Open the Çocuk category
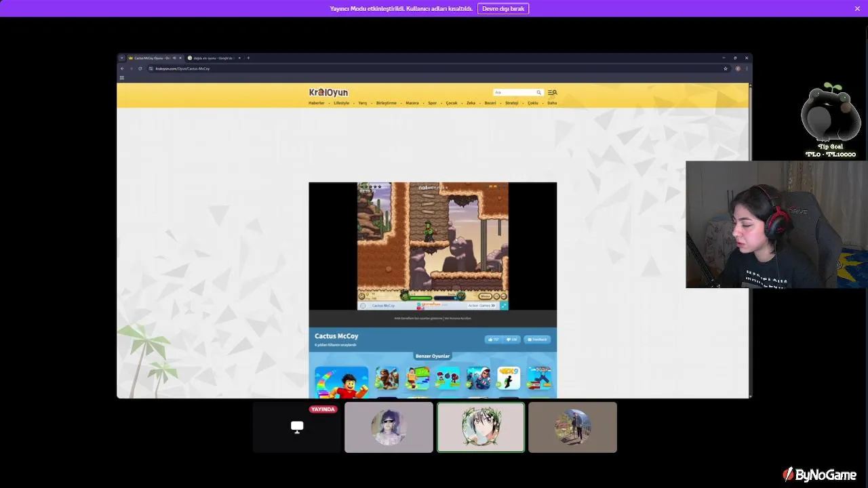The width and height of the screenshot is (868, 488). point(452,103)
